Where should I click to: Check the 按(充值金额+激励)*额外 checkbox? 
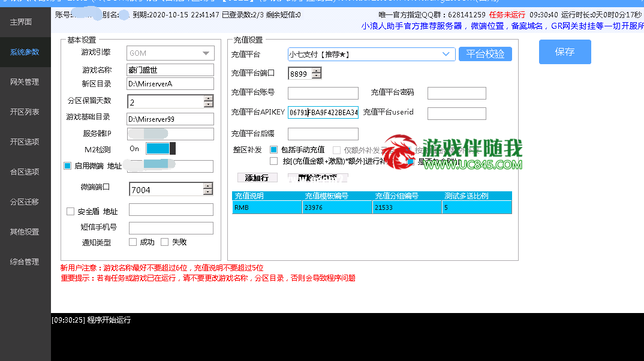tap(273, 161)
